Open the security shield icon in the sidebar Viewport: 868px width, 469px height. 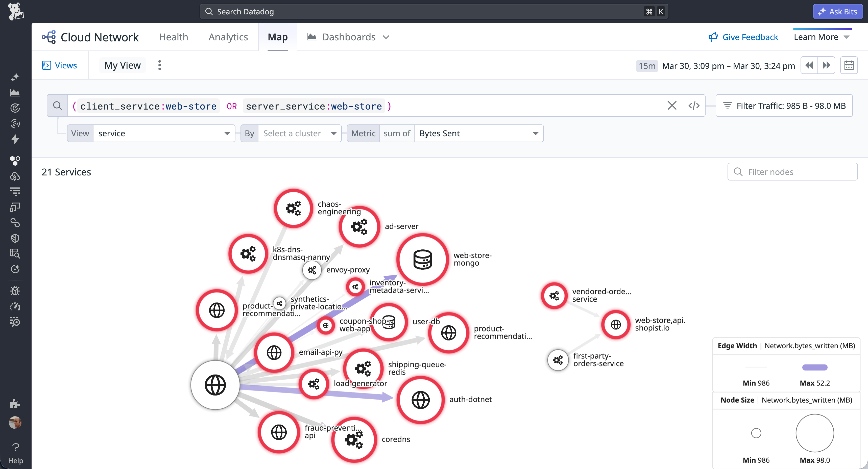(15, 238)
